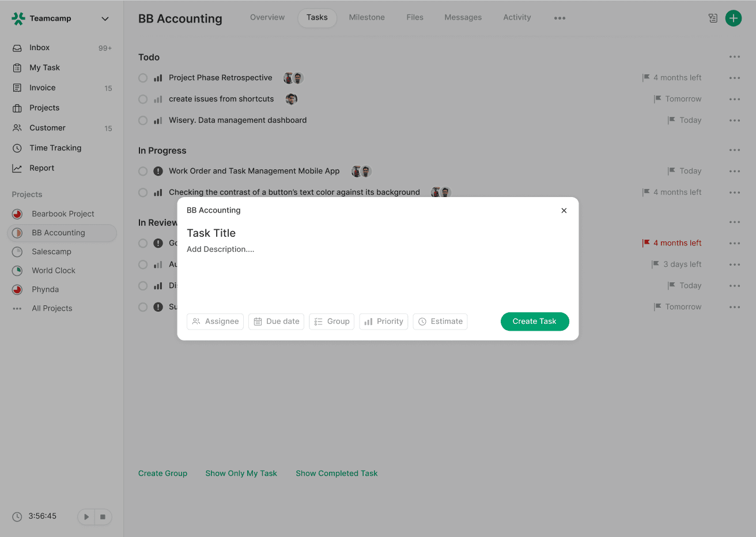756x537 pixels.
Task: Set a Priority using the priority icon button
Action: pyautogui.click(x=383, y=322)
